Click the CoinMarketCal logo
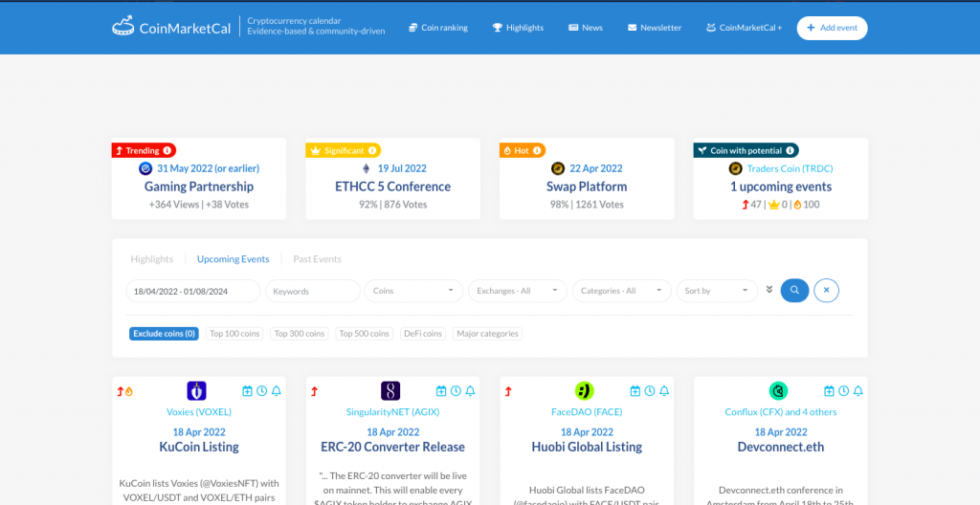The width and height of the screenshot is (980, 505). [x=171, y=27]
